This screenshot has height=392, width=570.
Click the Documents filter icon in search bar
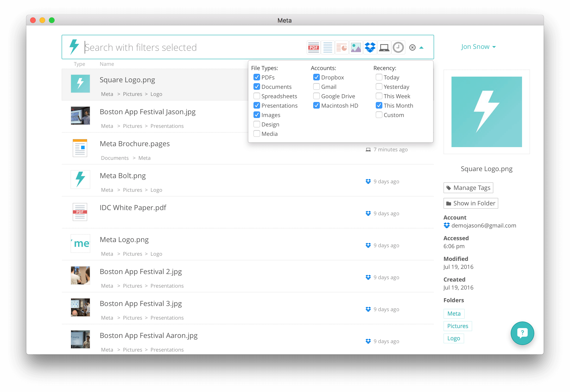pos(328,47)
